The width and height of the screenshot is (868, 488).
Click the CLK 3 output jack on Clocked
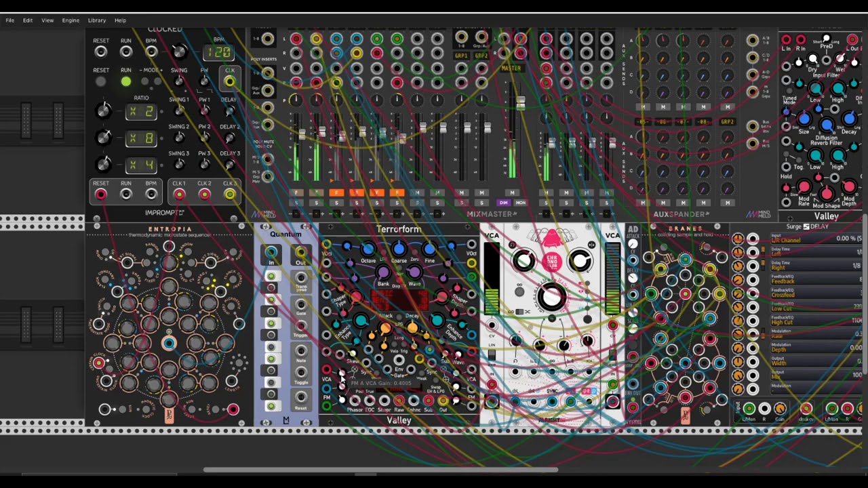pos(230,195)
